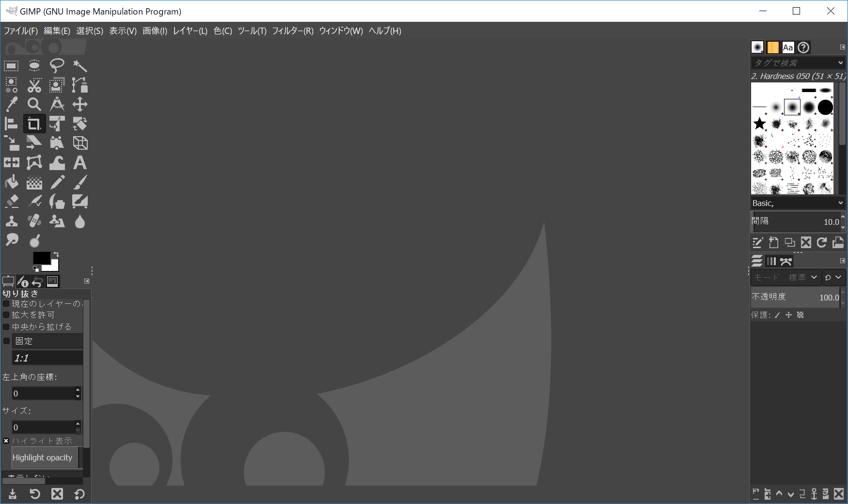Create a new brush button
This screenshot has height=504, width=848.
[x=774, y=242]
